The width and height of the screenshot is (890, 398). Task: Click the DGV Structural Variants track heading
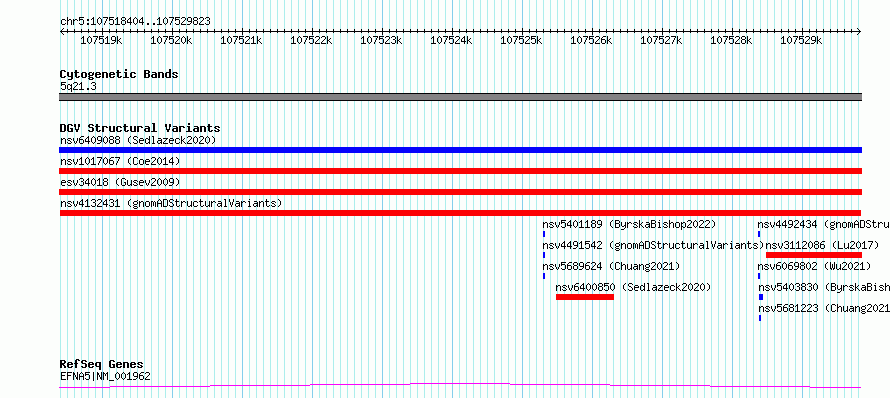click(x=140, y=128)
